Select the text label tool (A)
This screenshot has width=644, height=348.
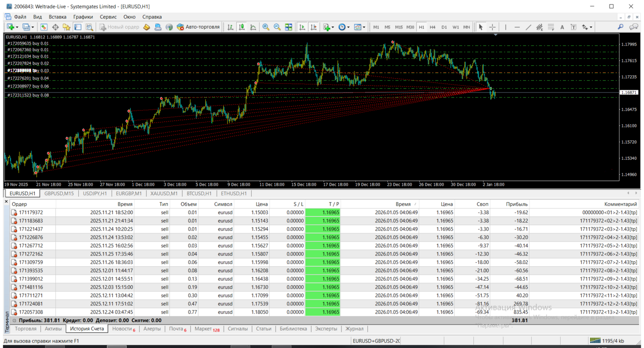562,27
